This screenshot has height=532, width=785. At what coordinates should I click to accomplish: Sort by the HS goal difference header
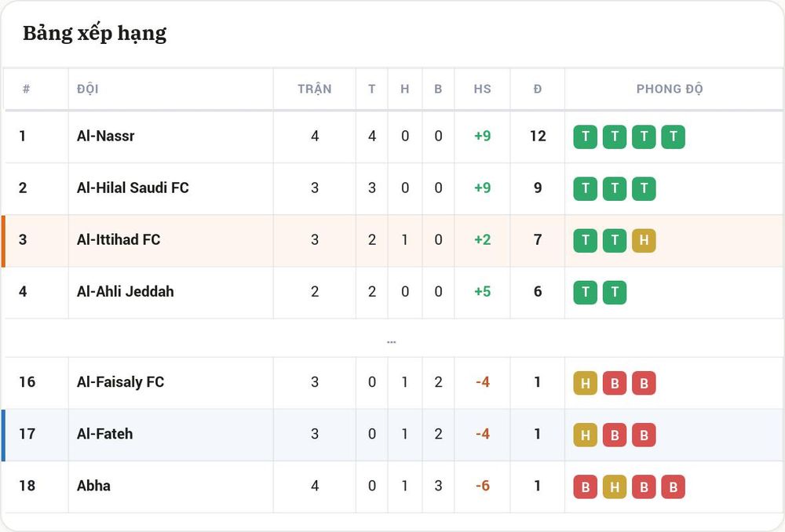tap(482, 89)
